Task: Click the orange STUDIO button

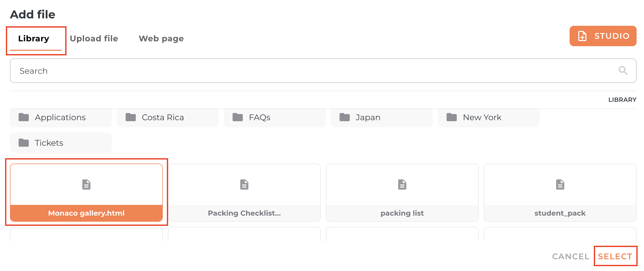Action: [x=603, y=36]
